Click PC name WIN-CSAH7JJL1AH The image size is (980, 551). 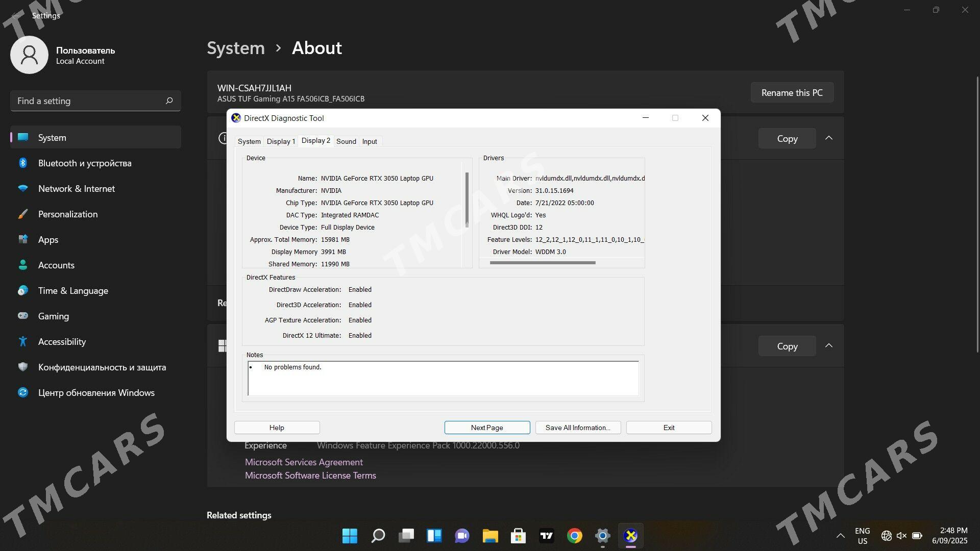[254, 88]
